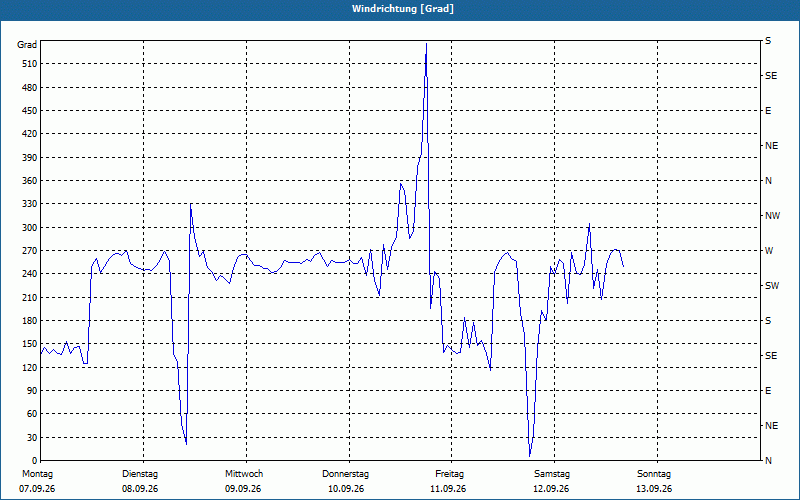
Task: Click the '08.09.26' date label
Action: click(140, 489)
